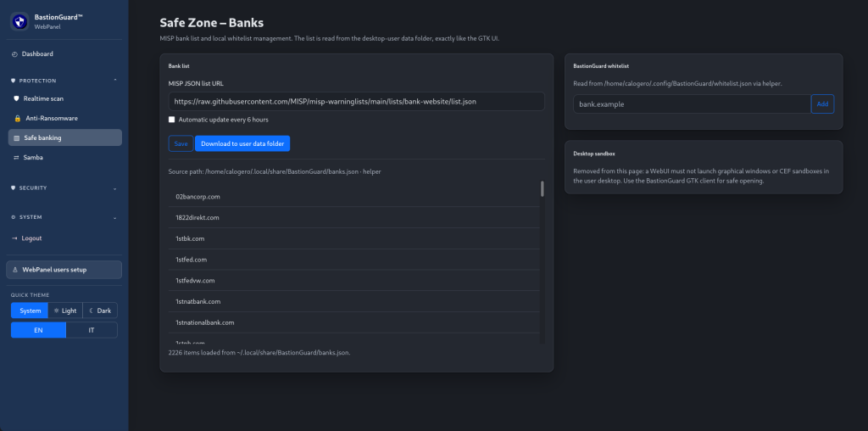Open Realtime scan page
The width and height of the screenshot is (868, 431).
point(64,98)
